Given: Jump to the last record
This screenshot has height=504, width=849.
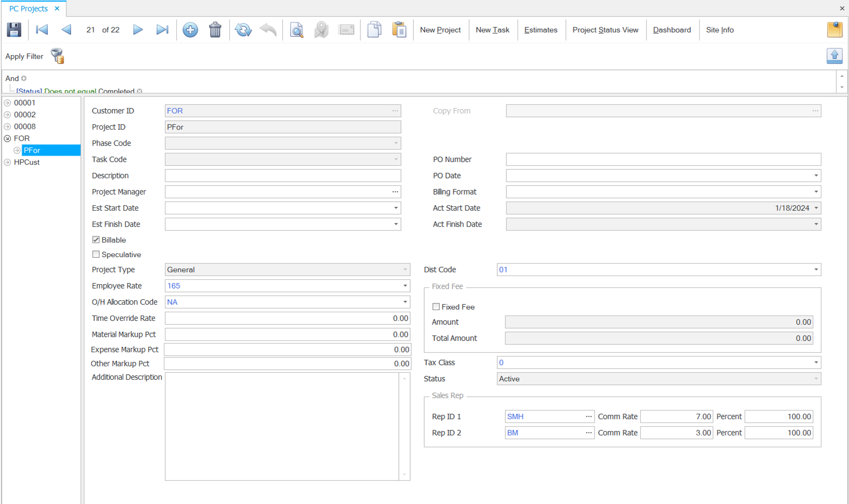Looking at the screenshot, I should click(x=162, y=30).
